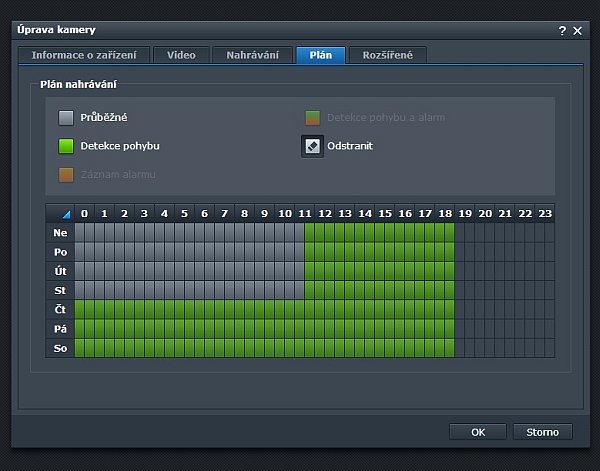Click the Průběžné label text
The image size is (600, 471).
(104, 117)
